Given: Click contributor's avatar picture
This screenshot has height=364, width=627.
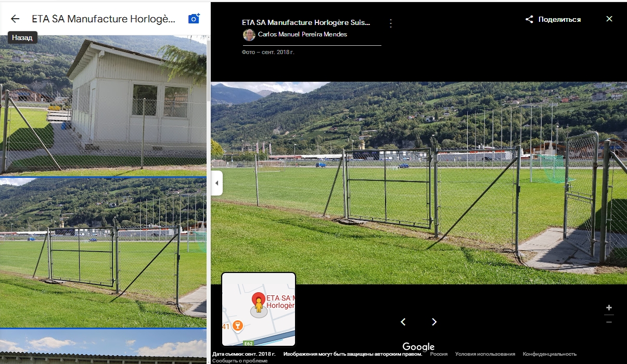Looking at the screenshot, I should coord(249,35).
